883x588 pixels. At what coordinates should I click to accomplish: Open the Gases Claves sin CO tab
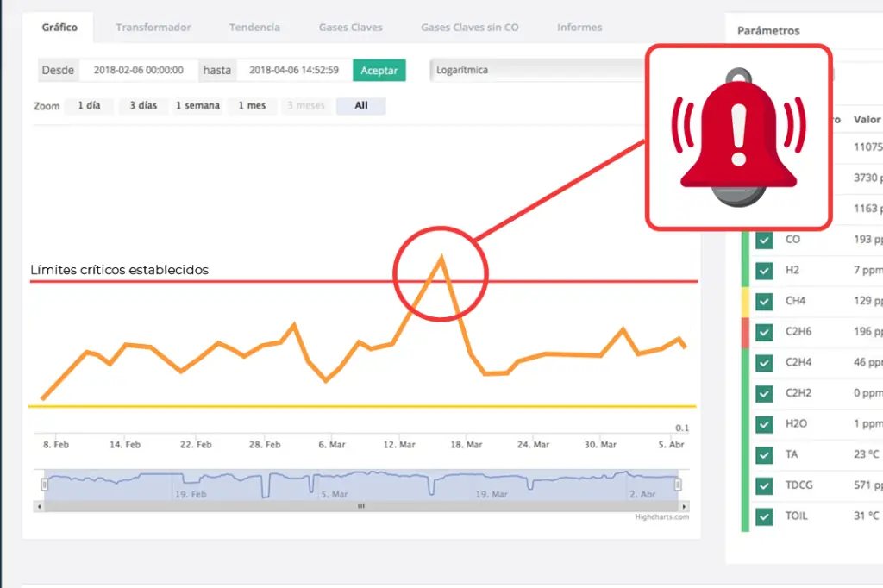click(469, 28)
